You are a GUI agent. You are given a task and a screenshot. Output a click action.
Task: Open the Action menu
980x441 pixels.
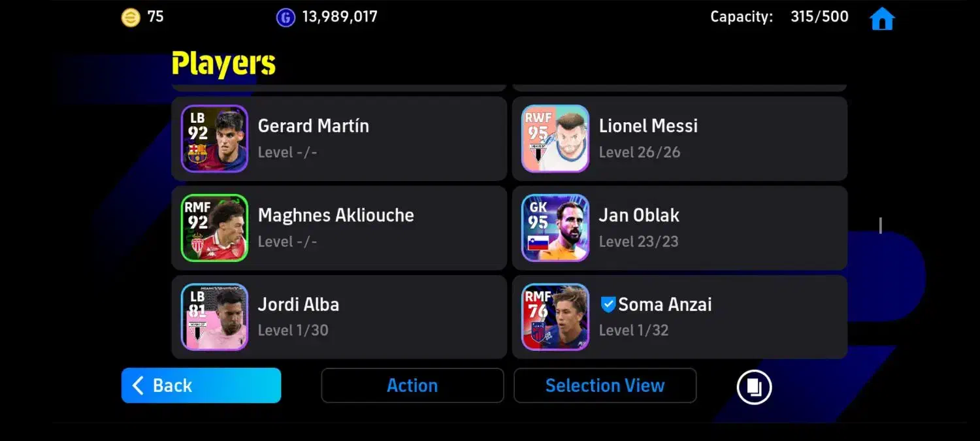412,385
